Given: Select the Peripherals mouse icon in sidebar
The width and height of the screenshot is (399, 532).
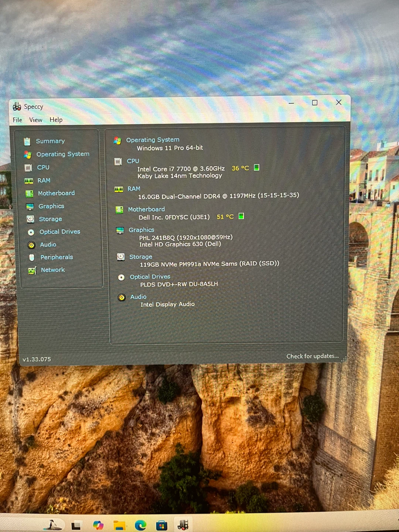Looking at the screenshot, I should click(32, 258).
